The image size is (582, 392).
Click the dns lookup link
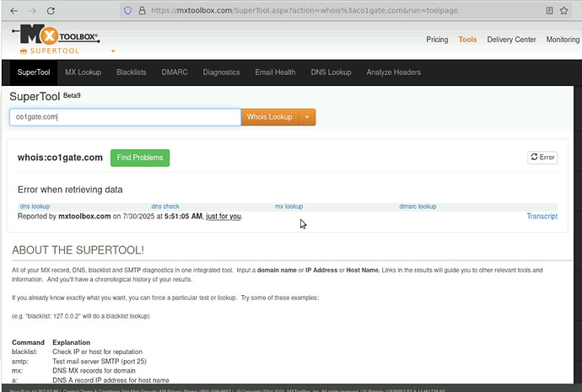[35, 207]
